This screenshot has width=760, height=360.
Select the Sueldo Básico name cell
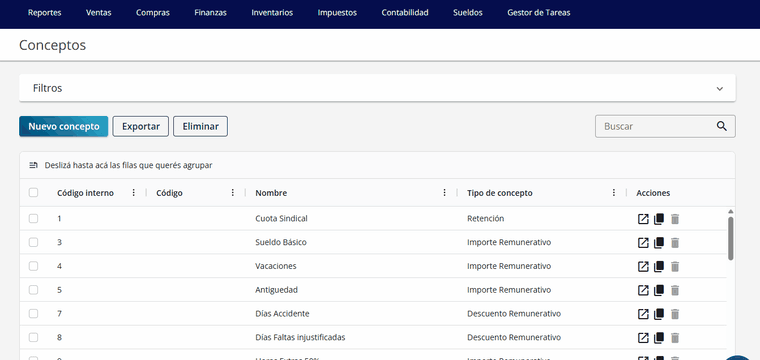[x=281, y=242]
